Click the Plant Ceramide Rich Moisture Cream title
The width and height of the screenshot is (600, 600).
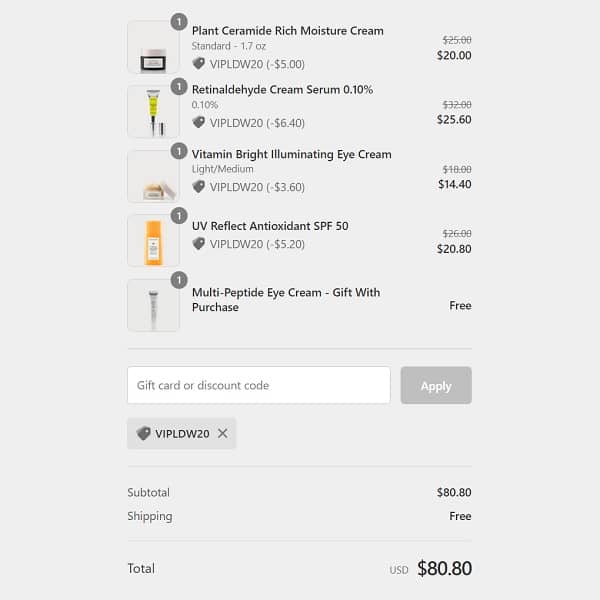coord(287,31)
